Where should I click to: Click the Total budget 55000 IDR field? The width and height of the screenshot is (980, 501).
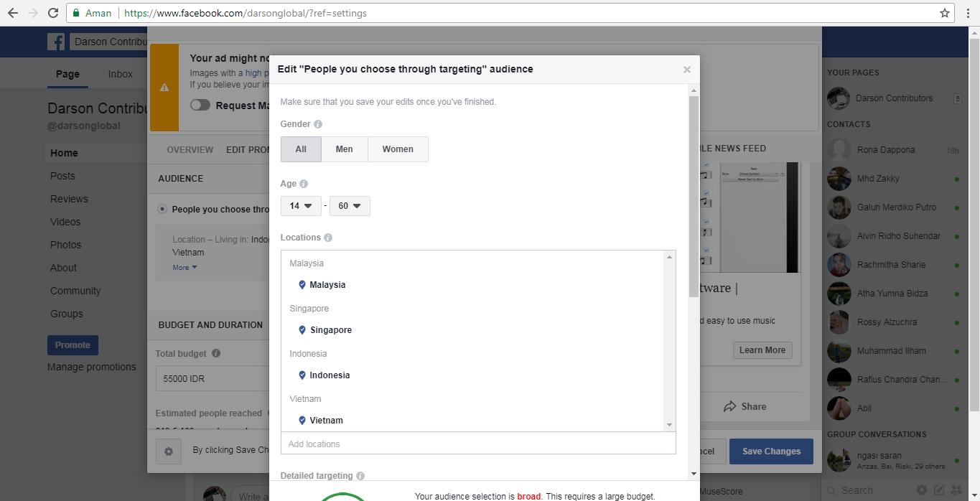213,378
